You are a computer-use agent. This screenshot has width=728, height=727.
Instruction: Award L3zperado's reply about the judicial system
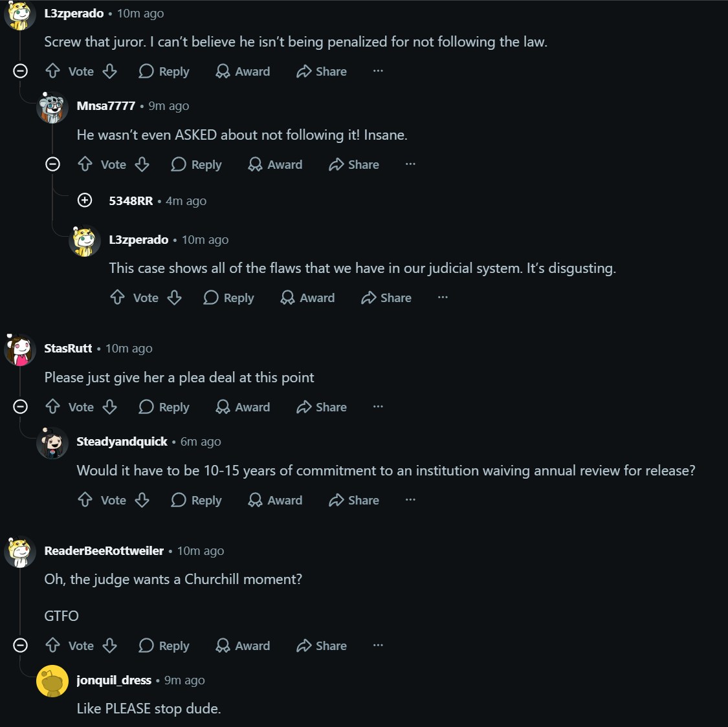point(307,298)
